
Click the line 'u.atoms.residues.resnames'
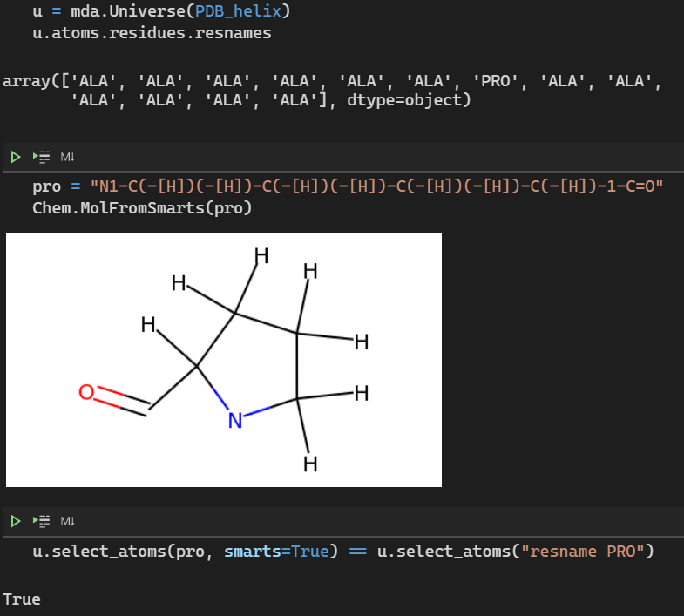pos(152,33)
